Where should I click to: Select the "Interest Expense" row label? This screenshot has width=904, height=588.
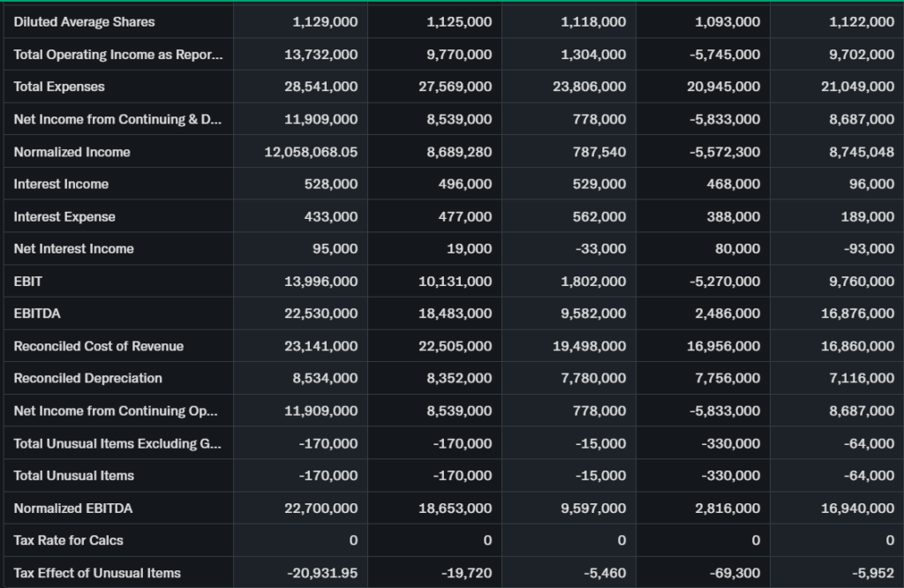(64, 216)
